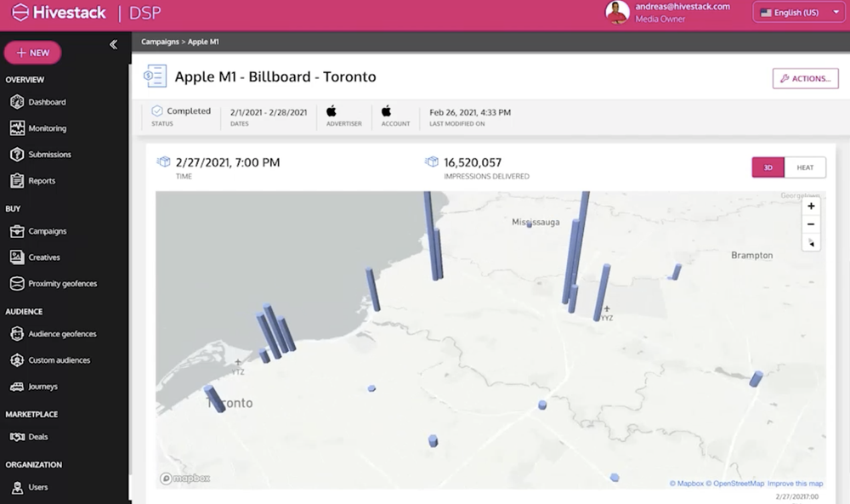The width and height of the screenshot is (850, 504).
Task: Click the Proximity geofences icon
Action: (x=17, y=283)
